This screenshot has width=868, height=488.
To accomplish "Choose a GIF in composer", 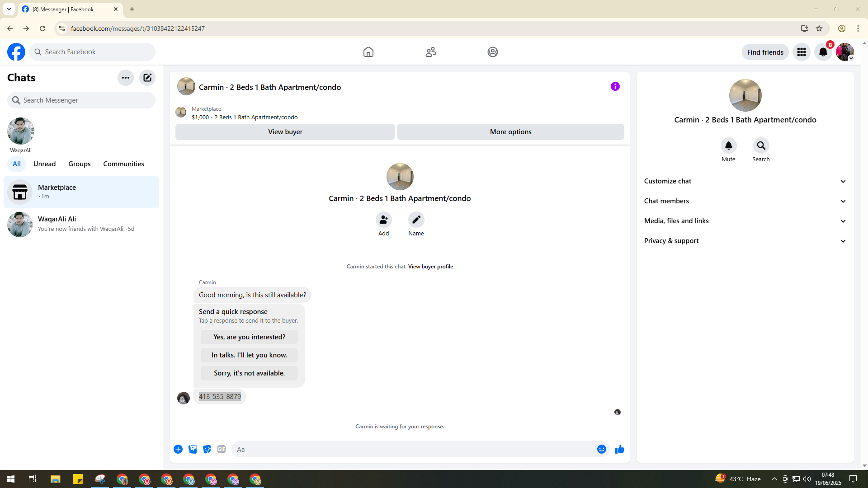I will [x=222, y=449].
